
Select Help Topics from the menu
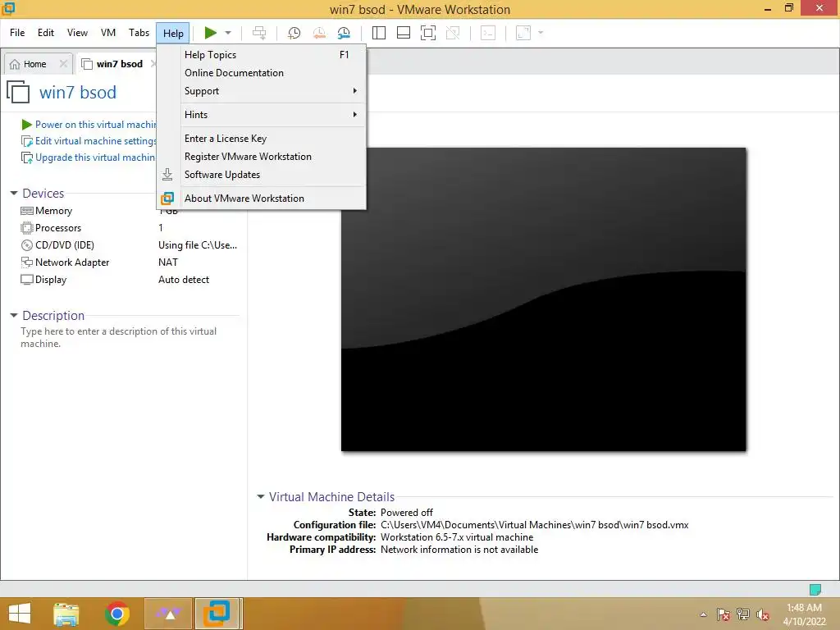pyautogui.click(x=262, y=55)
